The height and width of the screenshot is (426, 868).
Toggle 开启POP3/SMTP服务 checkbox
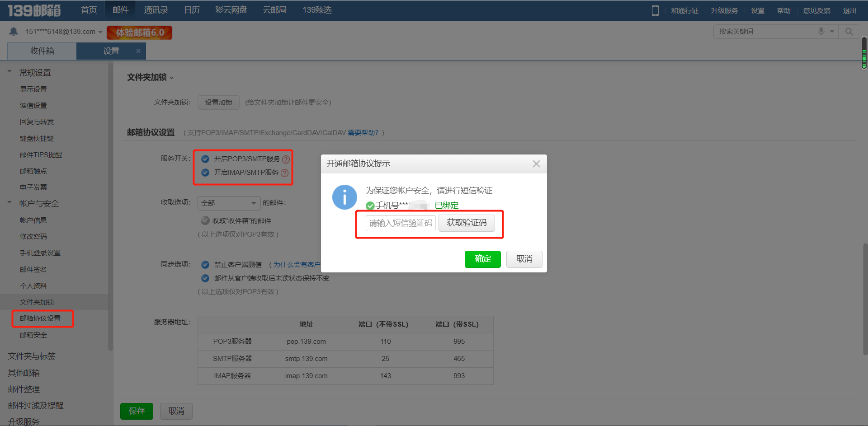(205, 159)
